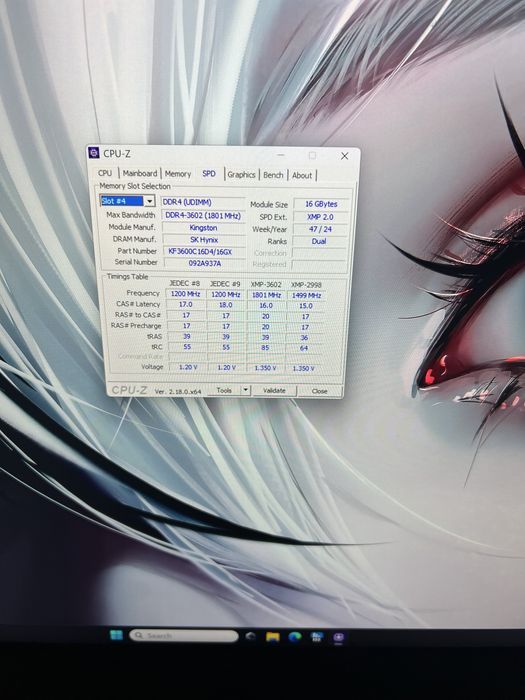Click the Tools button

point(224,390)
